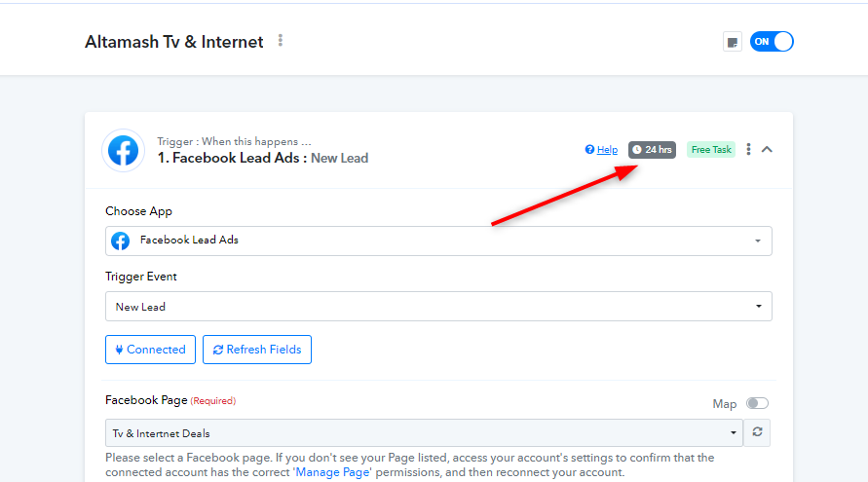Viewport: 868px width, 482px height.
Task: Open the Choose App dropdown
Action: point(438,241)
